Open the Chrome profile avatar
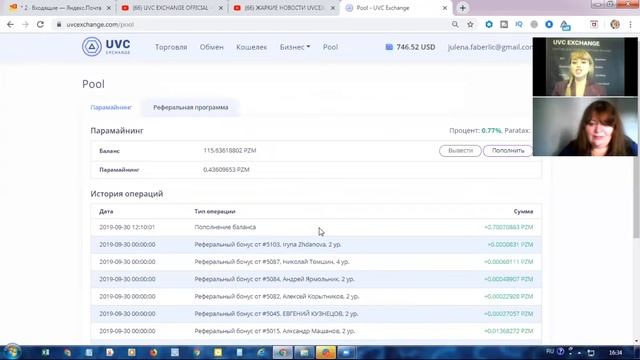The height and width of the screenshot is (360, 640). click(615, 24)
